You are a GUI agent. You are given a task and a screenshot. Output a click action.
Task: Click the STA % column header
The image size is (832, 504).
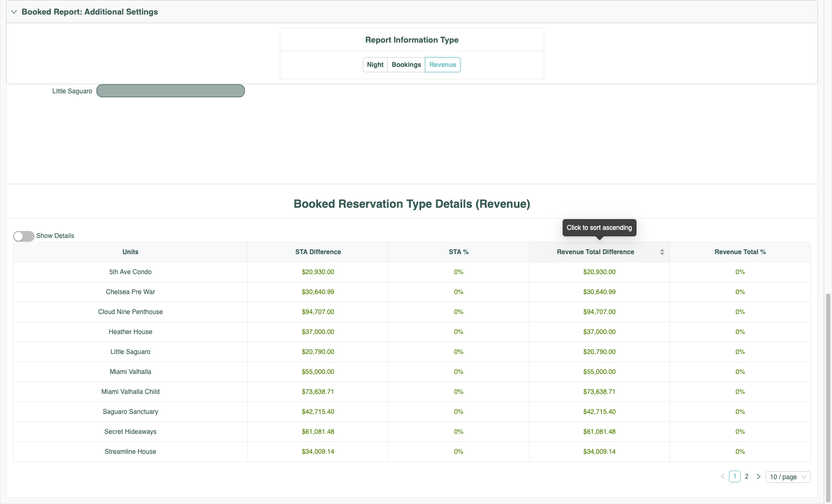tap(459, 252)
